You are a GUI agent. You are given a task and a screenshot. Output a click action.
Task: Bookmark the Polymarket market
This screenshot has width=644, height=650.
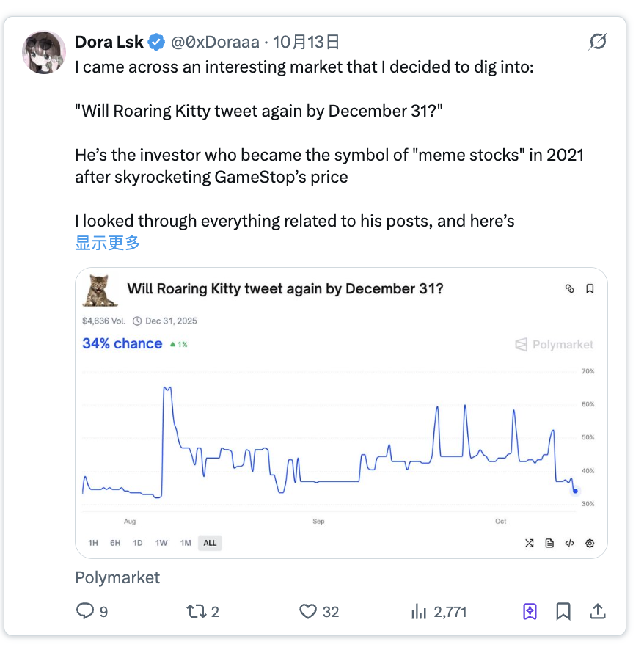(x=590, y=289)
